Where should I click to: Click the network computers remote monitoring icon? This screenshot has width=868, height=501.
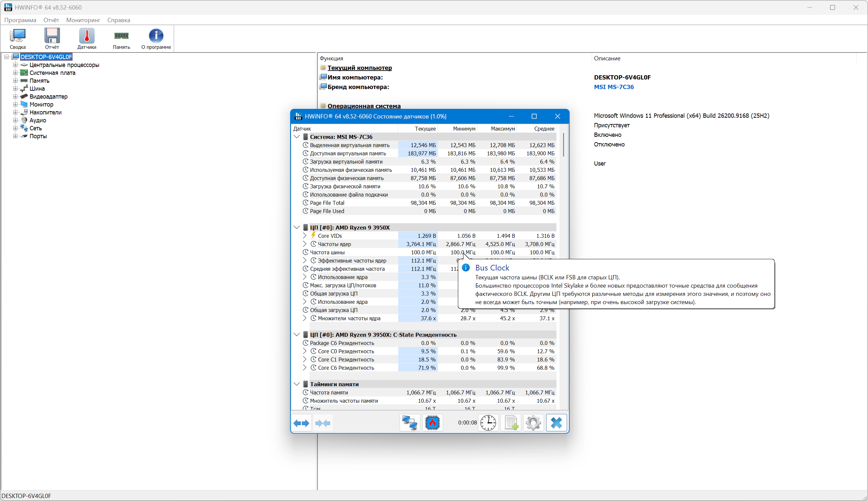409,423
